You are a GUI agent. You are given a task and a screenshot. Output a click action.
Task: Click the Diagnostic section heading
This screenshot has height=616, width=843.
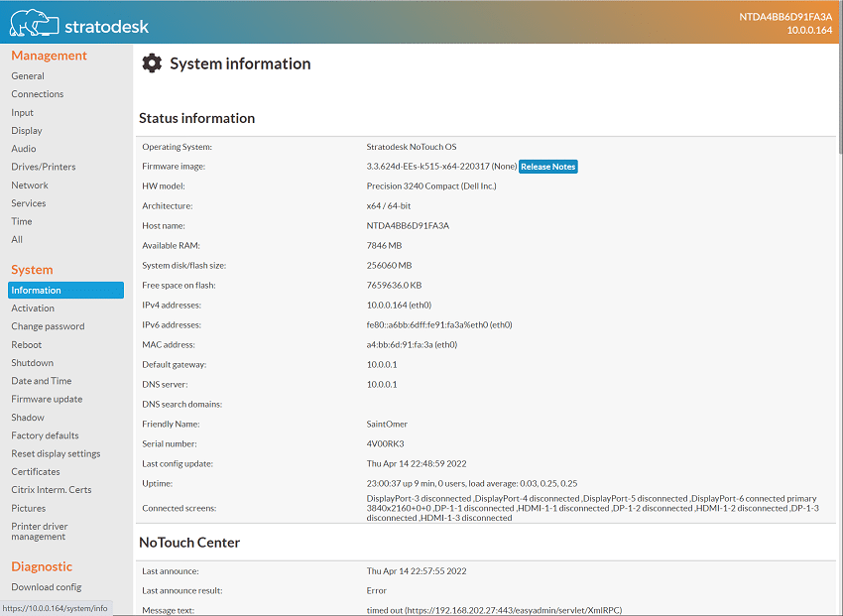pos(42,566)
